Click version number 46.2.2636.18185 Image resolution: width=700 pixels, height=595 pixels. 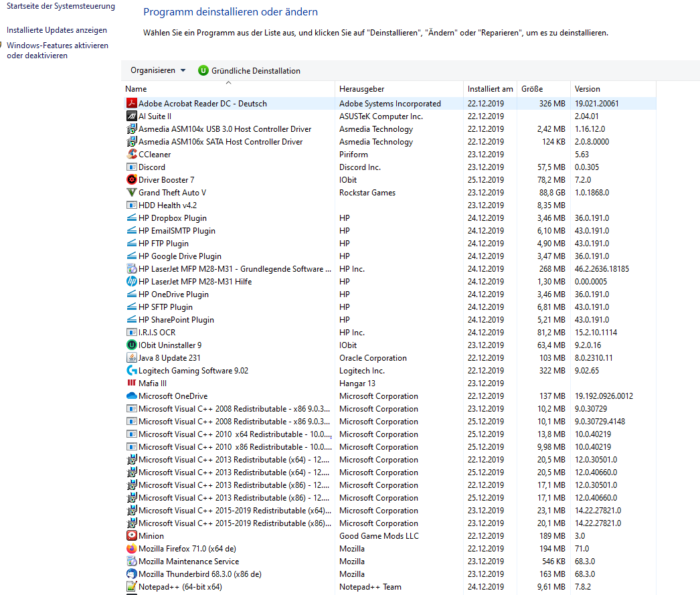tap(602, 268)
